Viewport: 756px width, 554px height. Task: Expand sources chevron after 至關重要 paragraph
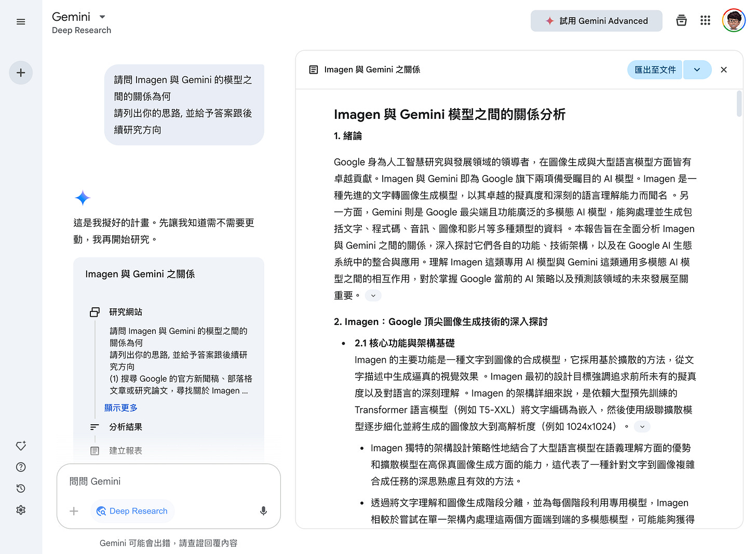tap(373, 295)
